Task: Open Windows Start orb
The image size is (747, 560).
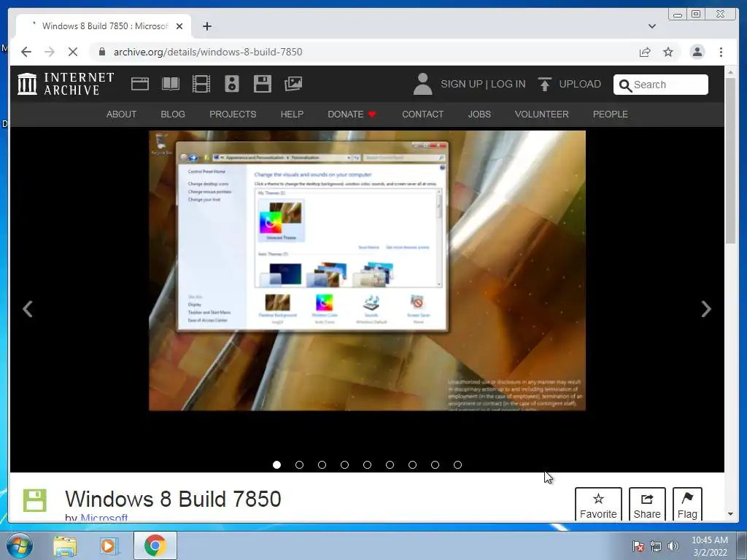Action: tap(20, 545)
